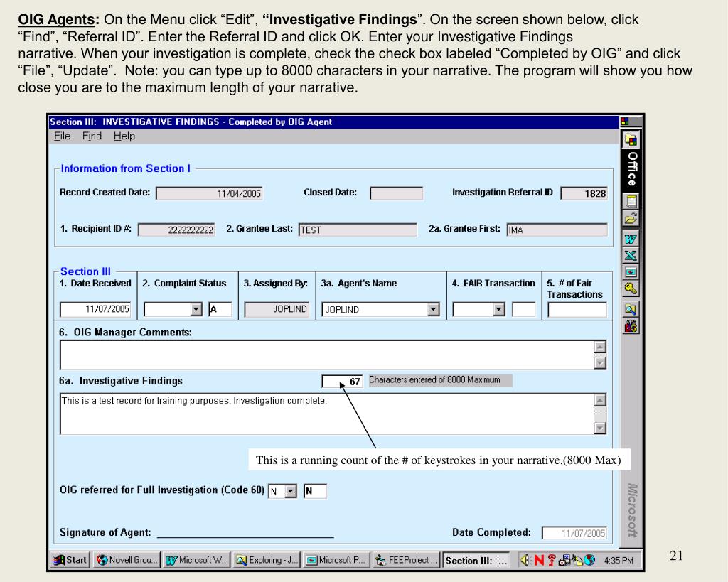Click the Closed Date field
Image resolution: width=728 pixels, height=582 pixels.
click(x=396, y=193)
